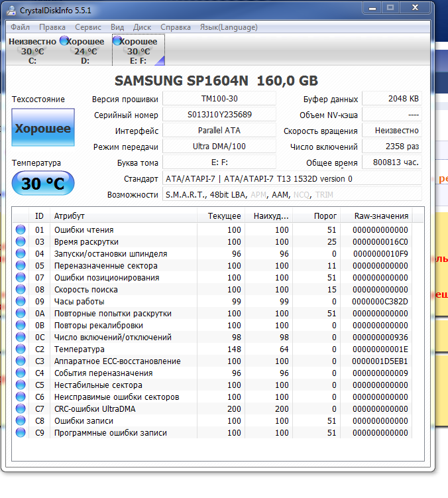Click the Хорошее health status button

point(42,129)
